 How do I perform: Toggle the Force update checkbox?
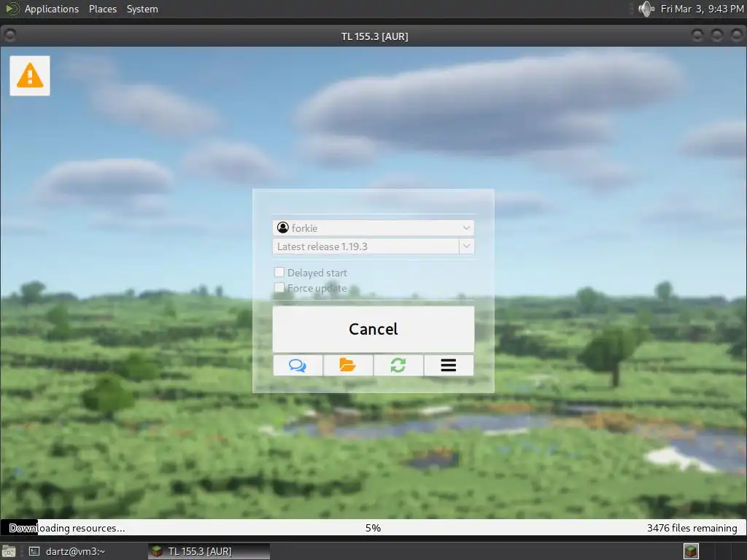(279, 287)
